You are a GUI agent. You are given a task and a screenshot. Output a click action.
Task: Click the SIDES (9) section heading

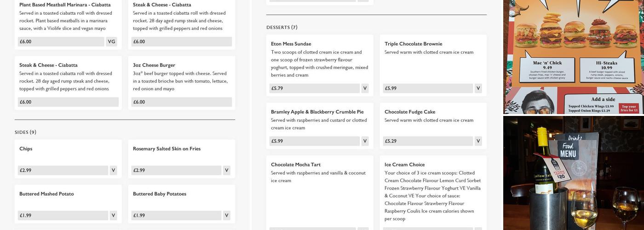pos(25,132)
